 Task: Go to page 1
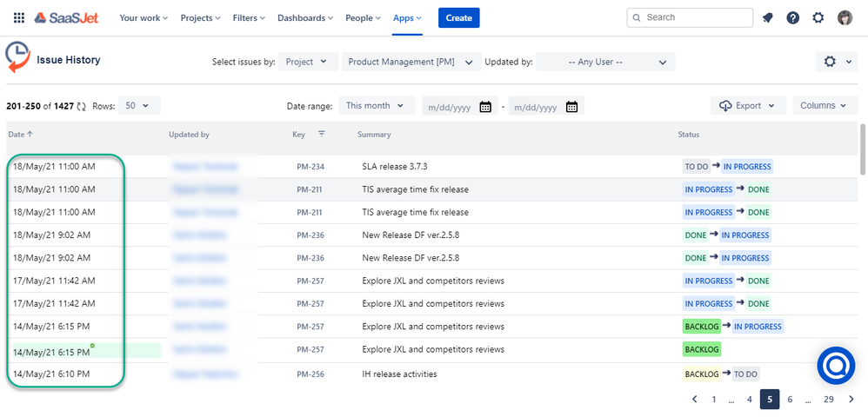[714, 400]
